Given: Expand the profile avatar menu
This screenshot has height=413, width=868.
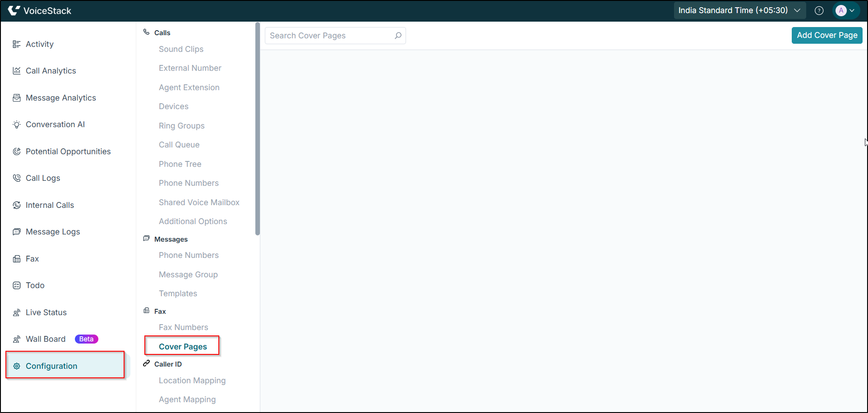Looking at the screenshot, I should coord(843,10).
